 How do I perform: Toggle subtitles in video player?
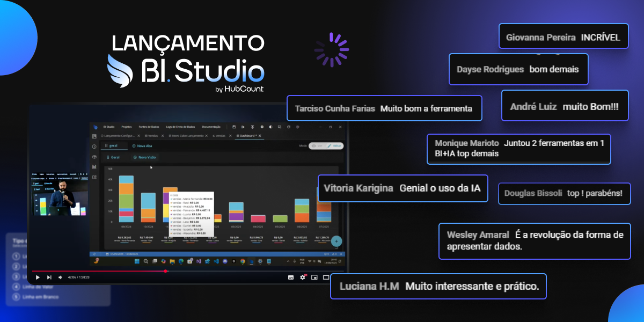291,277
